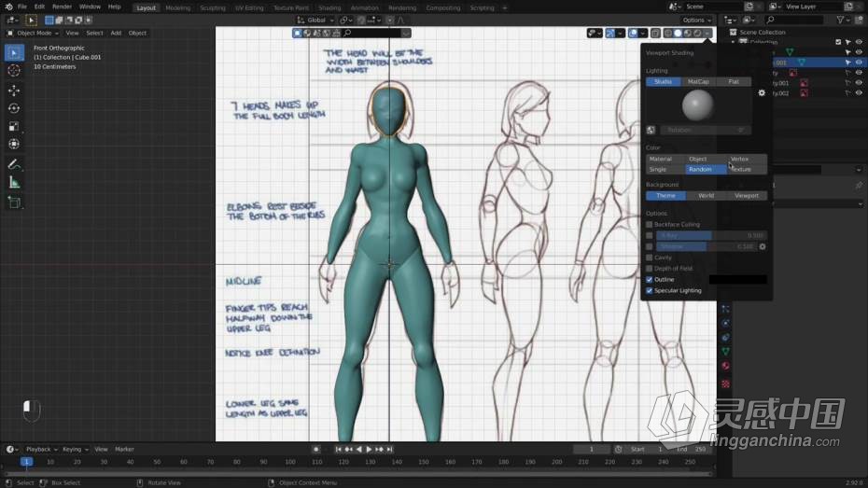Set background to World

pyautogui.click(x=706, y=196)
